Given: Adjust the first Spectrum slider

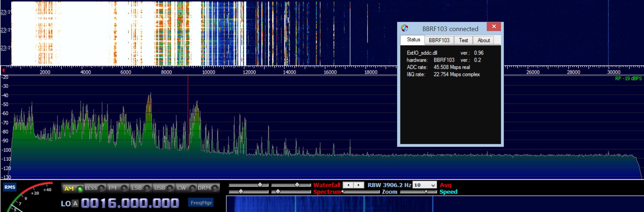Looking at the screenshot, I should [x=248, y=192].
